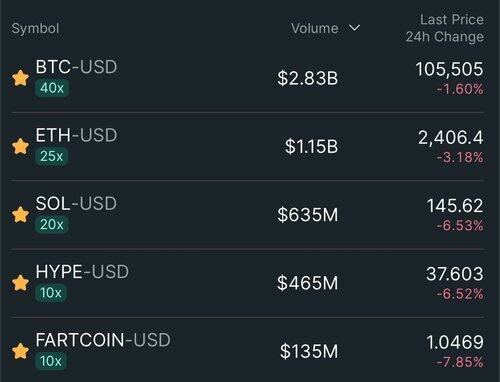500x382 pixels.
Task: Sort by the Symbol column header
Action: coord(35,29)
